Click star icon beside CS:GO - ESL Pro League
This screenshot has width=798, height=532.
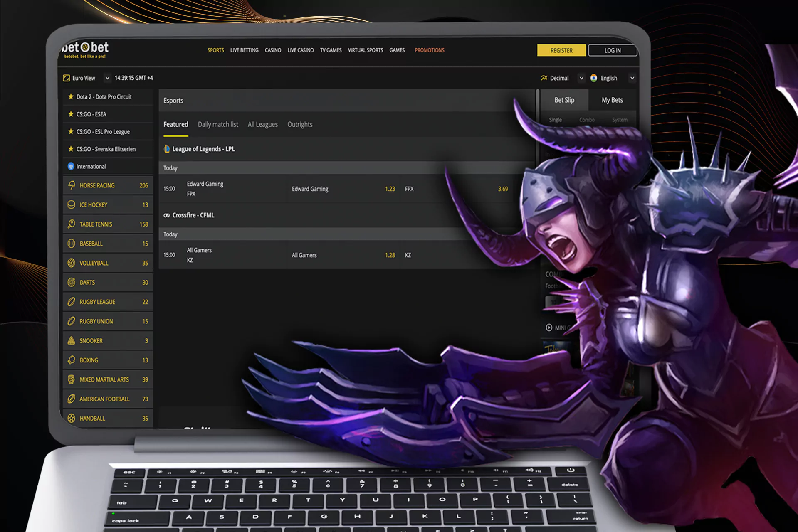tap(71, 131)
